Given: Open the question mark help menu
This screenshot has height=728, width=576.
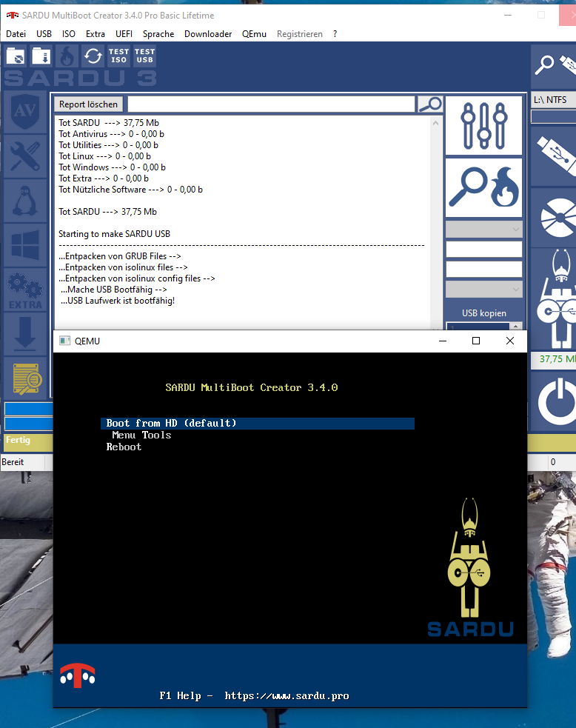Looking at the screenshot, I should click(335, 34).
